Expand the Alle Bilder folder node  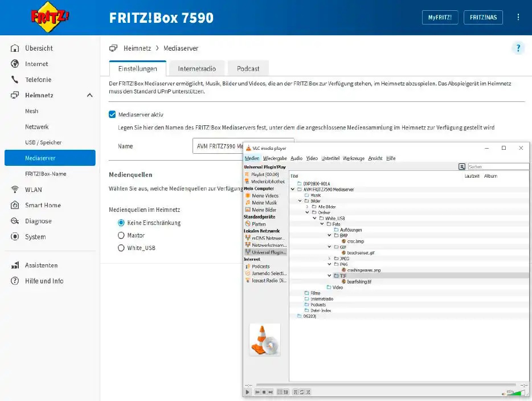pyautogui.click(x=307, y=207)
